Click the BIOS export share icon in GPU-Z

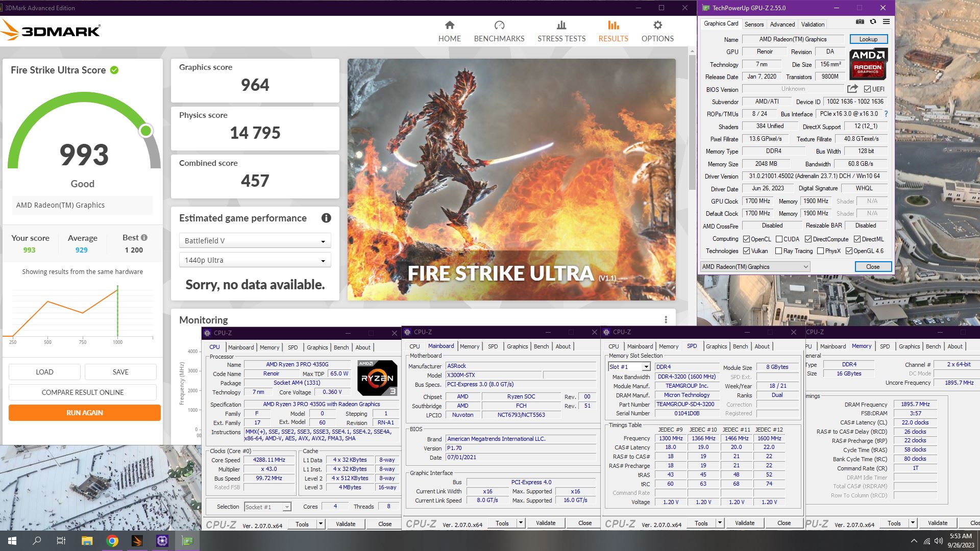pyautogui.click(x=852, y=89)
